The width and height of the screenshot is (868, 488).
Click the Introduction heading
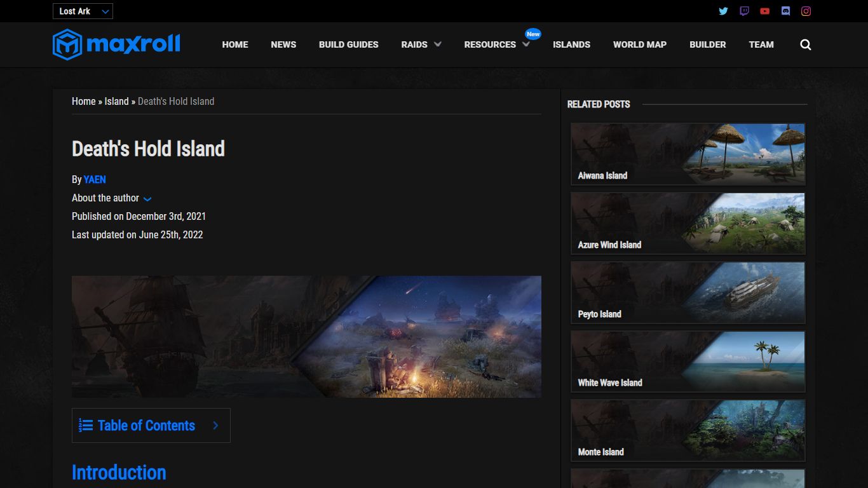(x=119, y=472)
